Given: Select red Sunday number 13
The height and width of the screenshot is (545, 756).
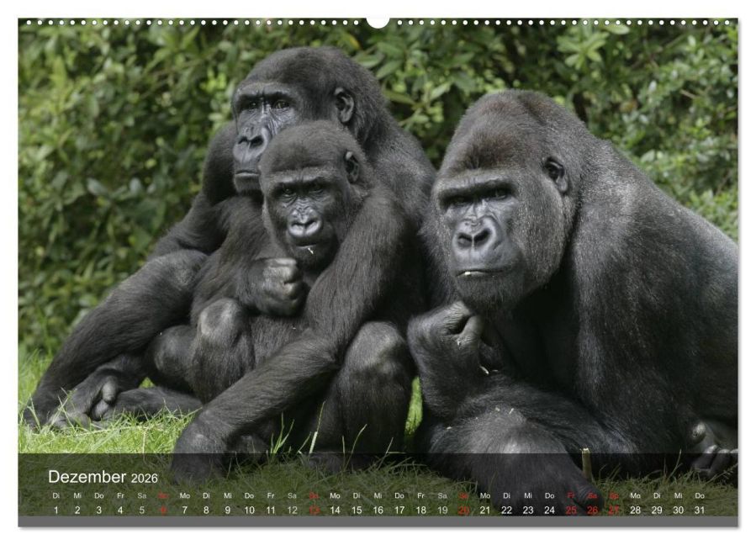Looking at the screenshot, I should pos(314,510).
